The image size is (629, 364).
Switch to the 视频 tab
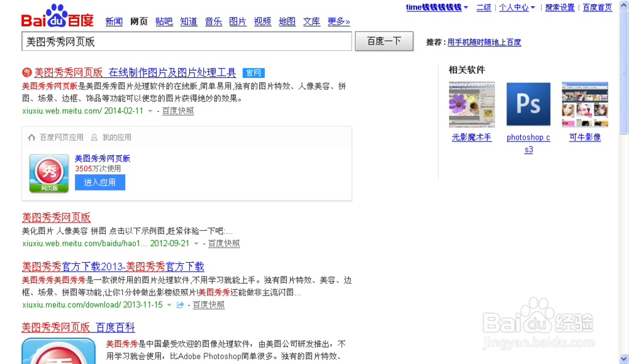click(263, 21)
